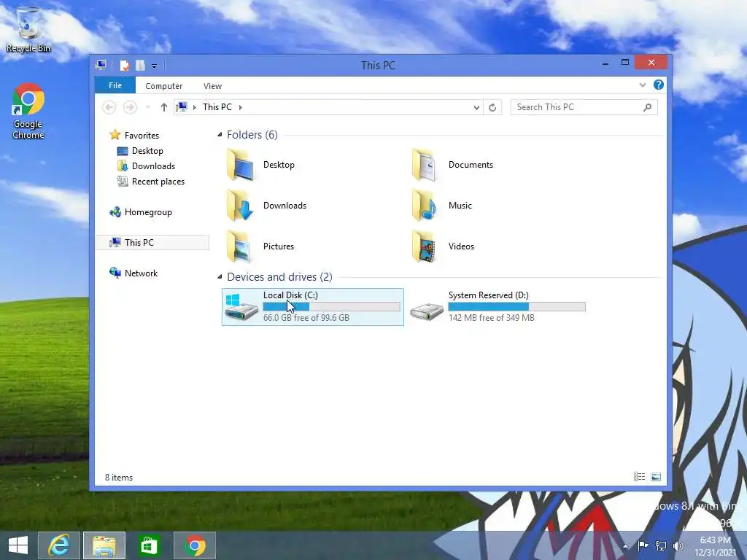
Task: Click the taskbar clock 6:43 PM
Action: click(x=715, y=540)
